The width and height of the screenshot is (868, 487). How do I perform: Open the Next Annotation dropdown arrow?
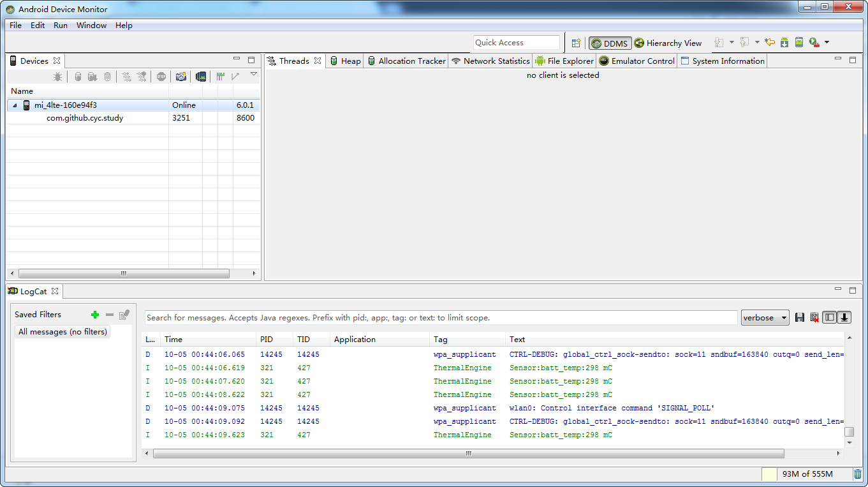732,42
